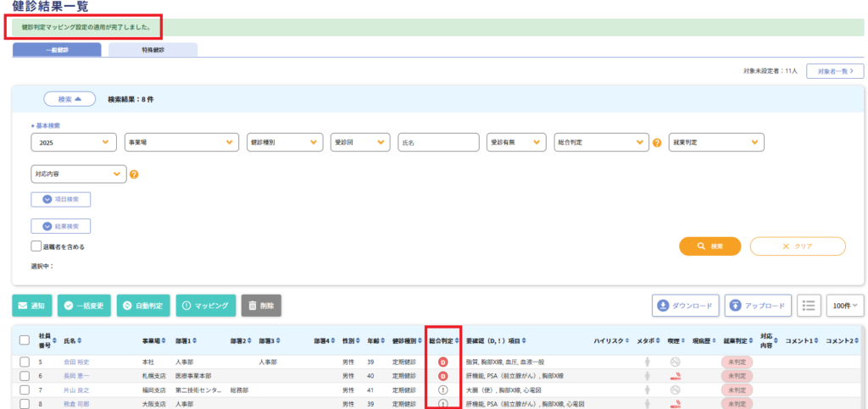Open the 事業場 dropdown filter
Viewport: 868px width, 409px height.
(181, 142)
